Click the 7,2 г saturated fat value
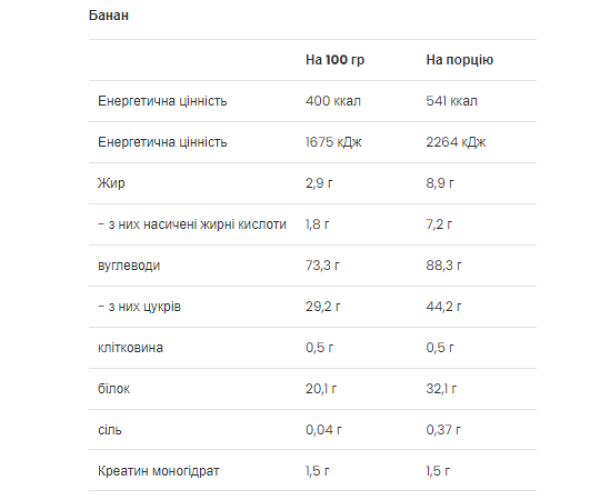Image resolution: width=600 pixels, height=500 pixels. 441,224
